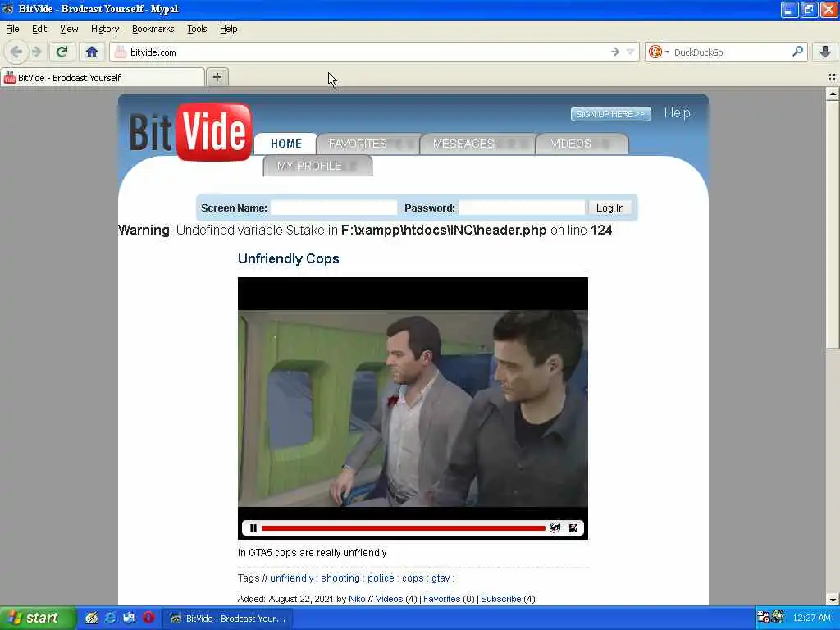Click the site Help link in header
This screenshot has height=630, width=840.
click(x=677, y=113)
